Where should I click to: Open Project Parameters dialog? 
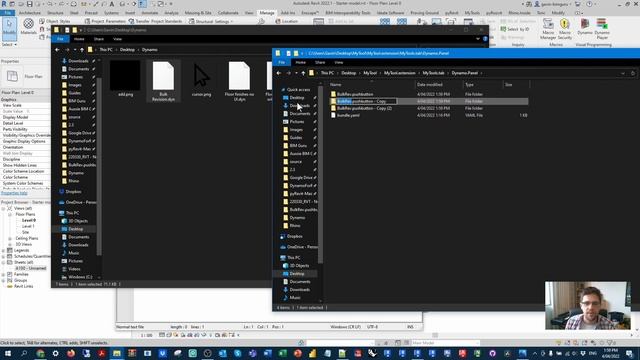105,21
